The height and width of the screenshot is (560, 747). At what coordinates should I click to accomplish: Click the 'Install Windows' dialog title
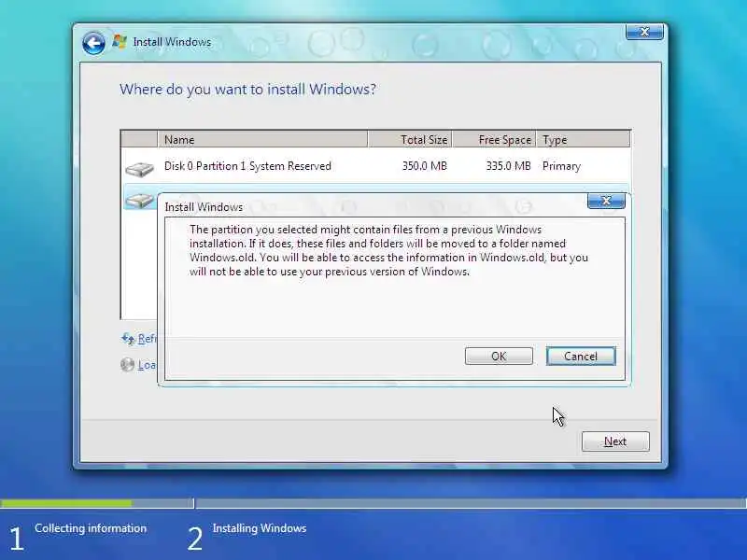pos(204,207)
